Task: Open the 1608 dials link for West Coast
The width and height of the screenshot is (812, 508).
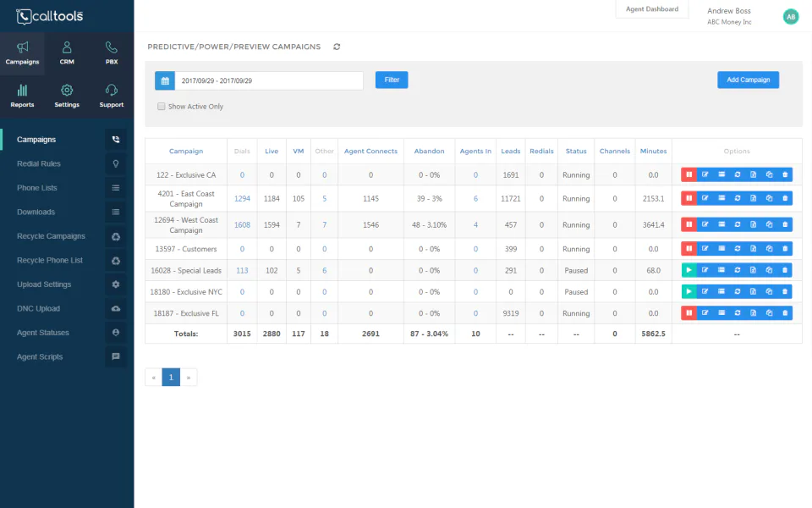Action: pyautogui.click(x=242, y=225)
